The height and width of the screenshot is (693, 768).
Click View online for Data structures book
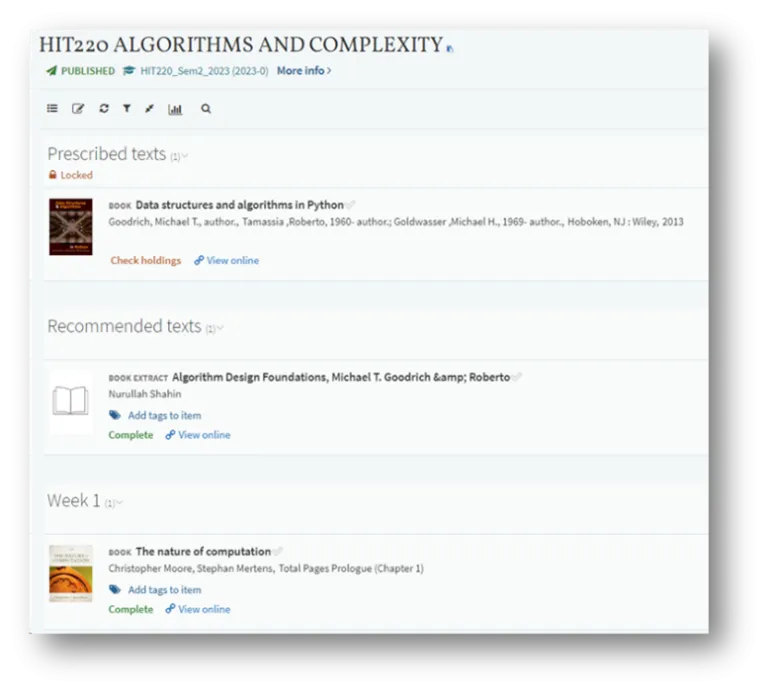[233, 261]
